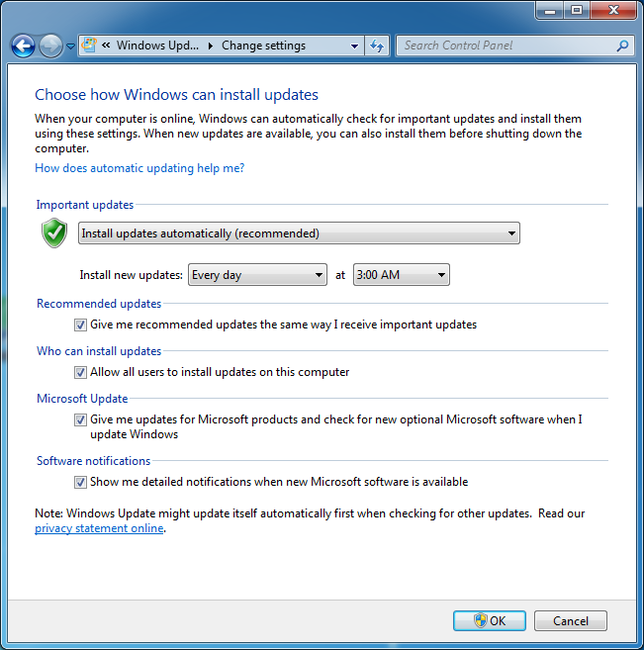Viewport: 644px width, 650px height.
Task: Click the green shield check icon
Action: click(54, 232)
